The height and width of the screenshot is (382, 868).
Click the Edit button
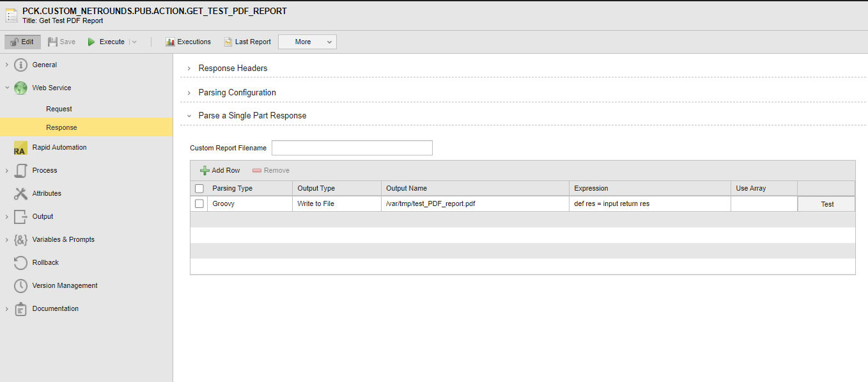click(x=22, y=41)
